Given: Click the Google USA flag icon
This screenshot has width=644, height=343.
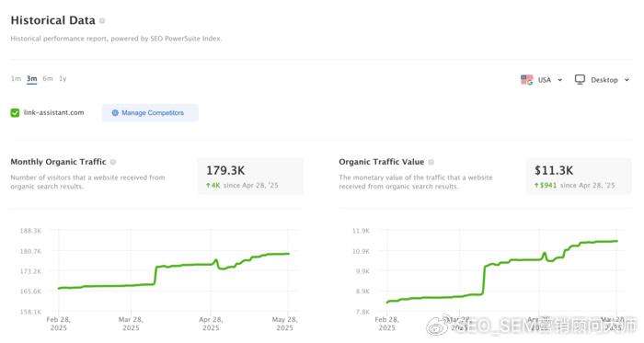Looking at the screenshot, I should tap(526, 80).
